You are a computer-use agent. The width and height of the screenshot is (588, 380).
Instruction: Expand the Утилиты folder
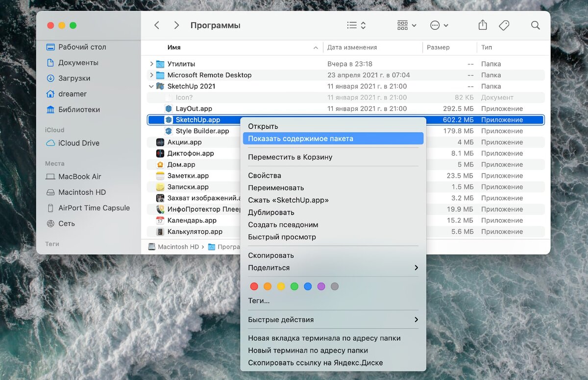[151, 64]
